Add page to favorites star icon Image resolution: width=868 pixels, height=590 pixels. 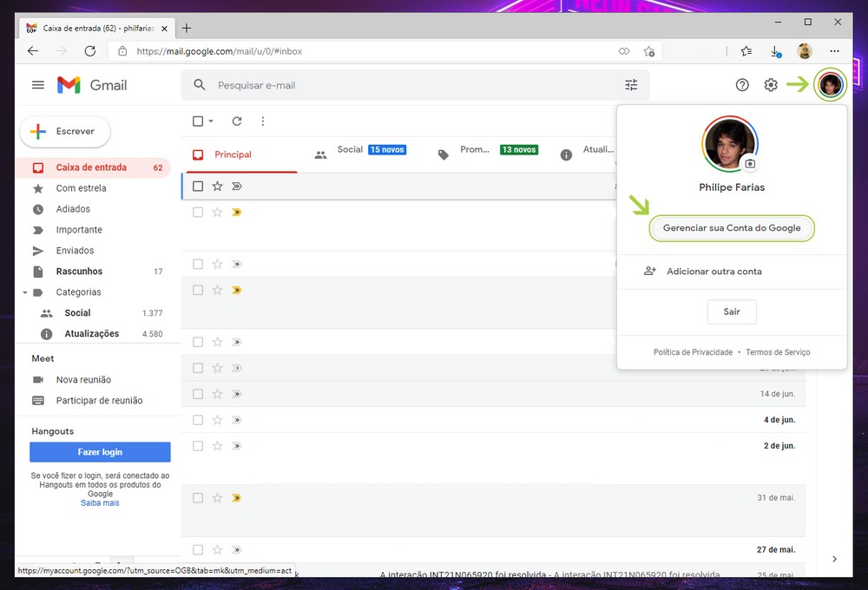pyautogui.click(x=648, y=51)
